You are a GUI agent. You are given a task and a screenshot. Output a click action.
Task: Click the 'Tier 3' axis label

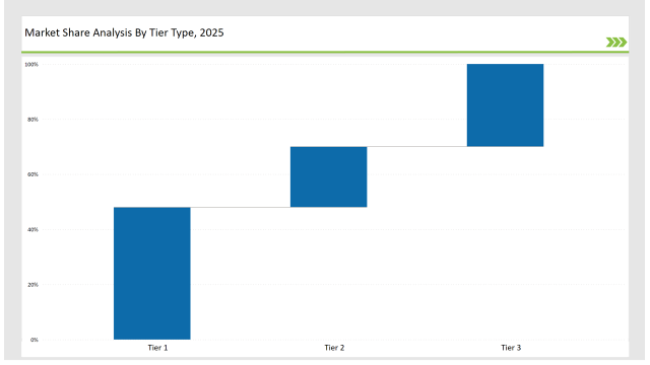coord(511,348)
